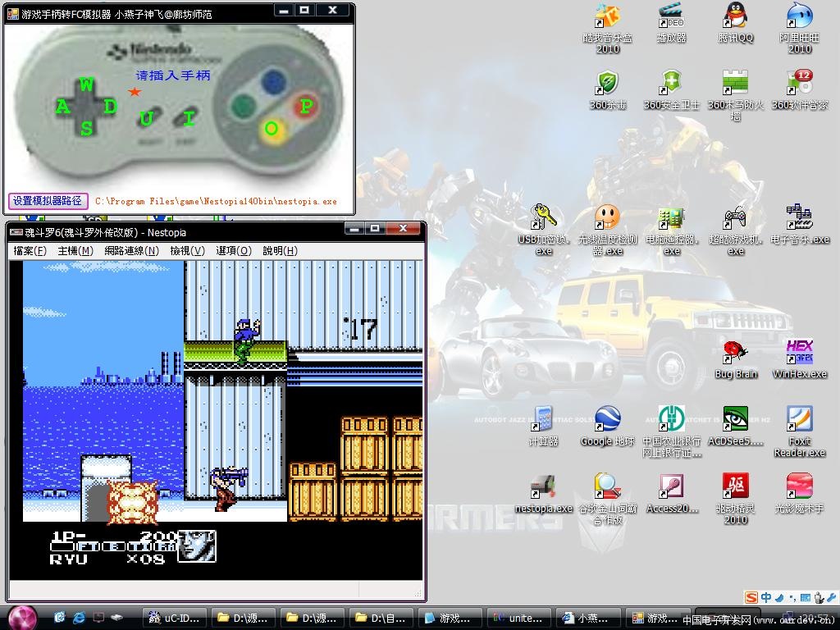Click the blue button on the gamepad image

tap(273, 81)
